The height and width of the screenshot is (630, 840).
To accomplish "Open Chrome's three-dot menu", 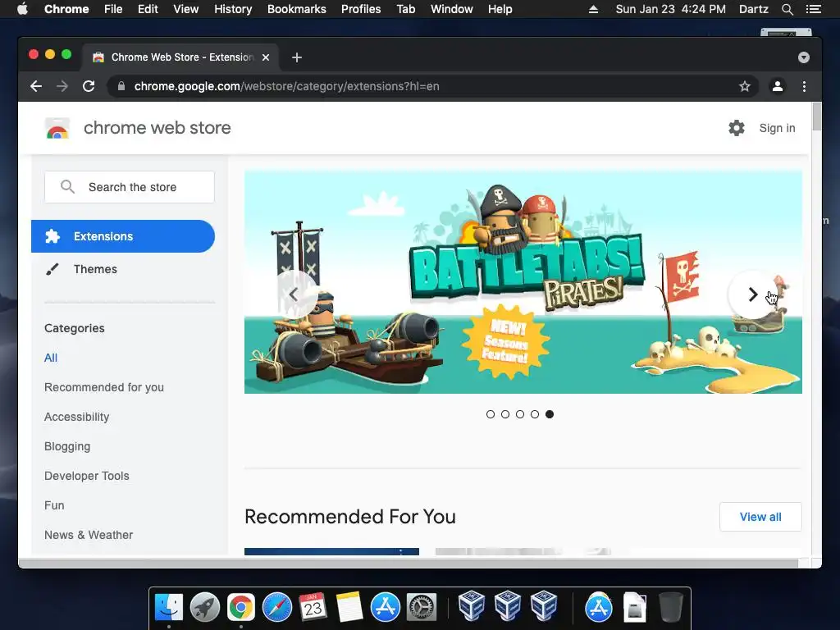I will (804, 86).
